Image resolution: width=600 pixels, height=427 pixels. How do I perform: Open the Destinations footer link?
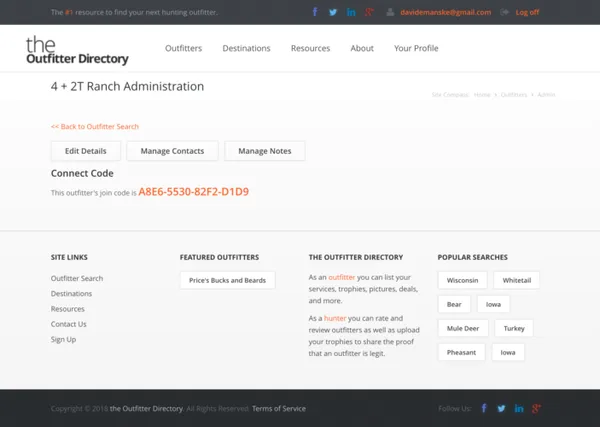[71, 293]
